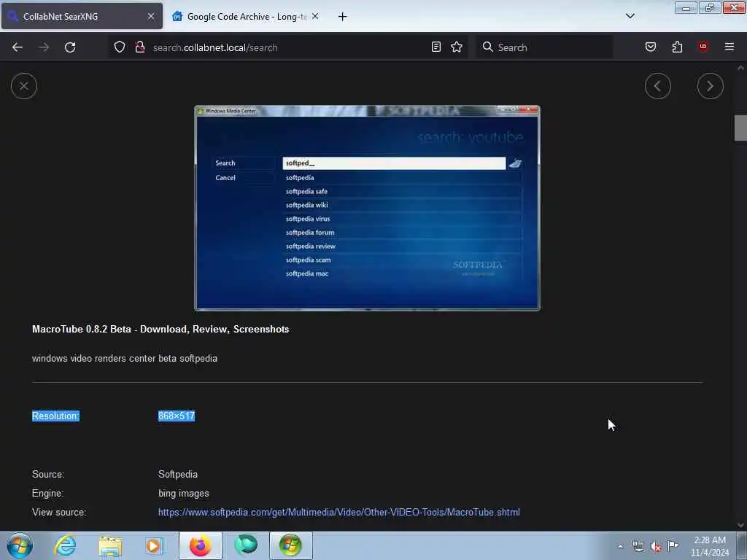This screenshot has height=560, width=747.
Task: Open the green round taskbar app
Action: click(x=246, y=545)
